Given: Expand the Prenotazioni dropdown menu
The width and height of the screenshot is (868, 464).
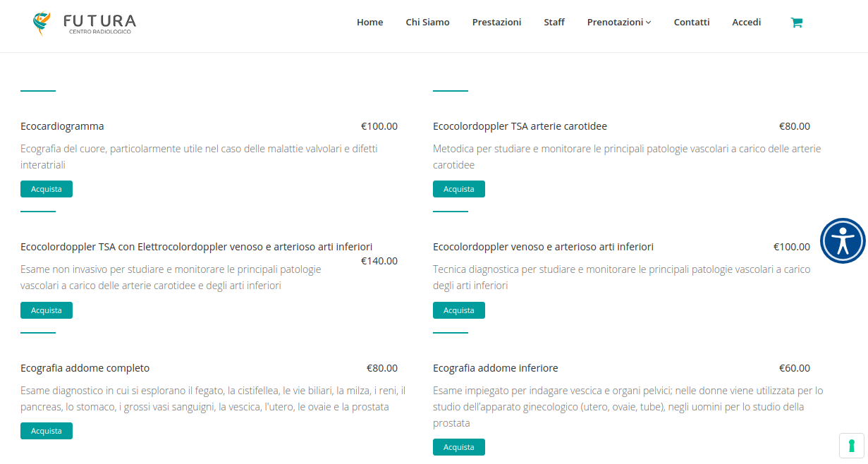Looking at the screenshot, I should click(619, 23).
